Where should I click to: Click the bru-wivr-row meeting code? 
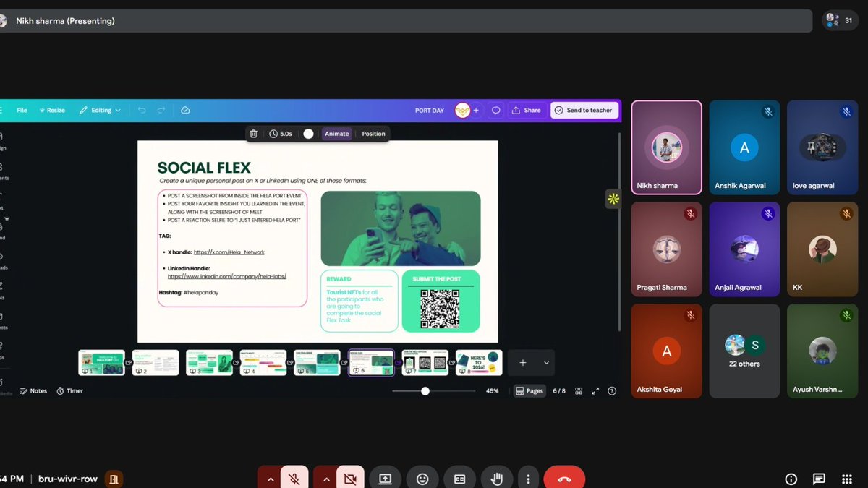(69, 479)
